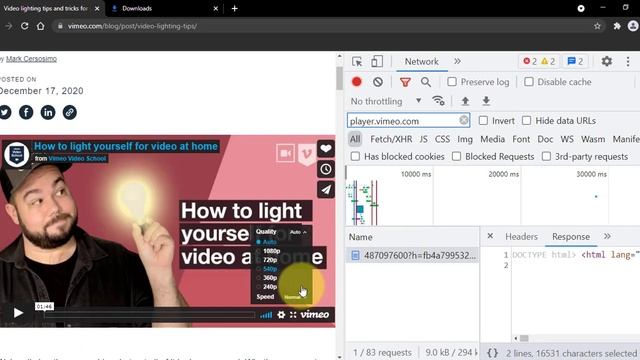Viewport: 640px width, 360px height.
Task: Expand more request detail tabs chevron
Action: (607, 236)
